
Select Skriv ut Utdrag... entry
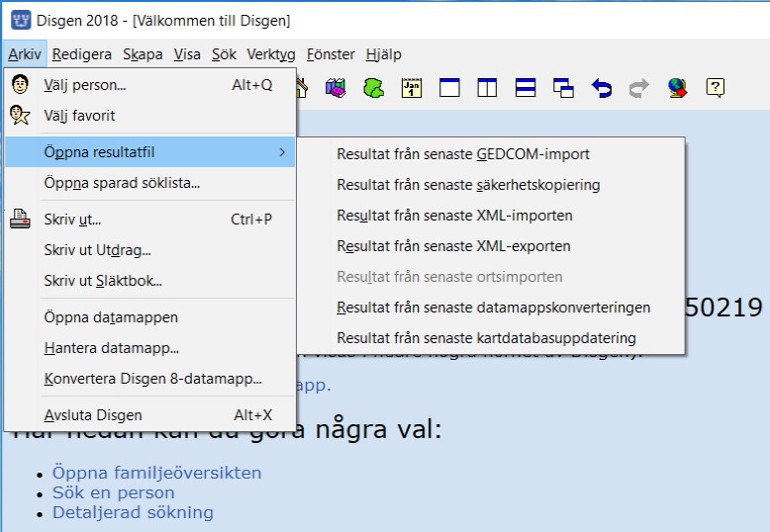(x=150, y=250)
